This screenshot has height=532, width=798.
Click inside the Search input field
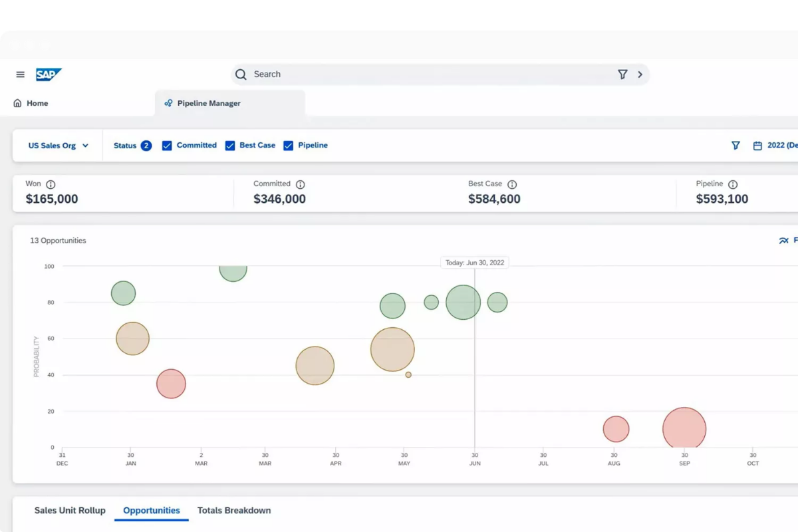pyautogui.click(x=426, y=74)
